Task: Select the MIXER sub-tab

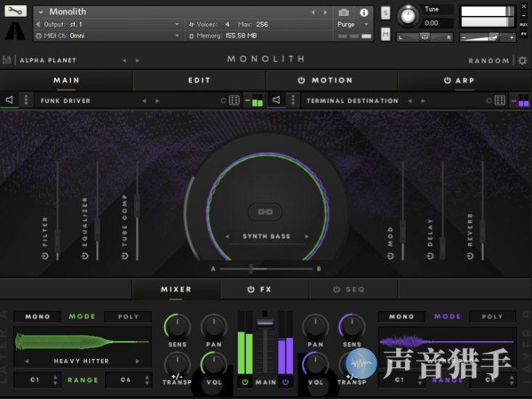Action: (176, 289)
